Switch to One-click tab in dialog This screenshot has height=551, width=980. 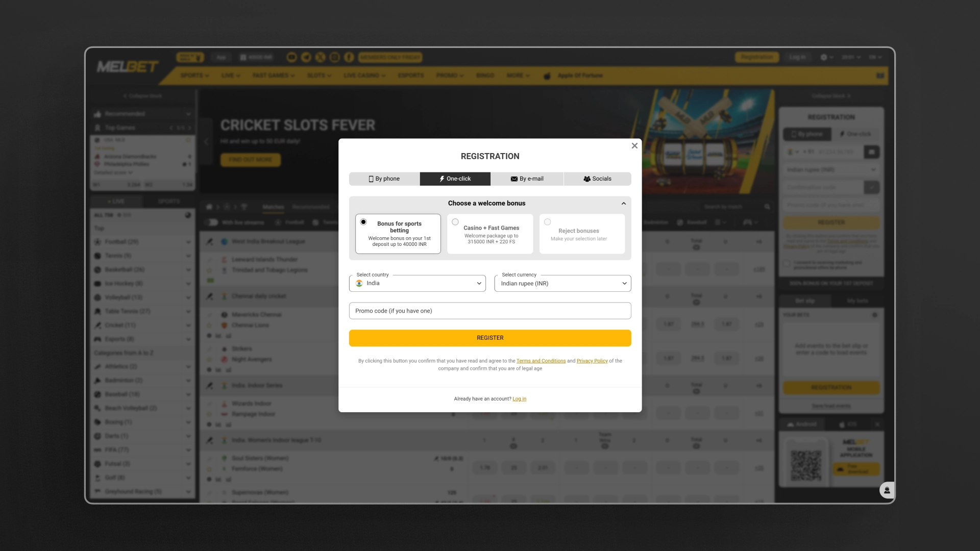click(x=455, y=179)
